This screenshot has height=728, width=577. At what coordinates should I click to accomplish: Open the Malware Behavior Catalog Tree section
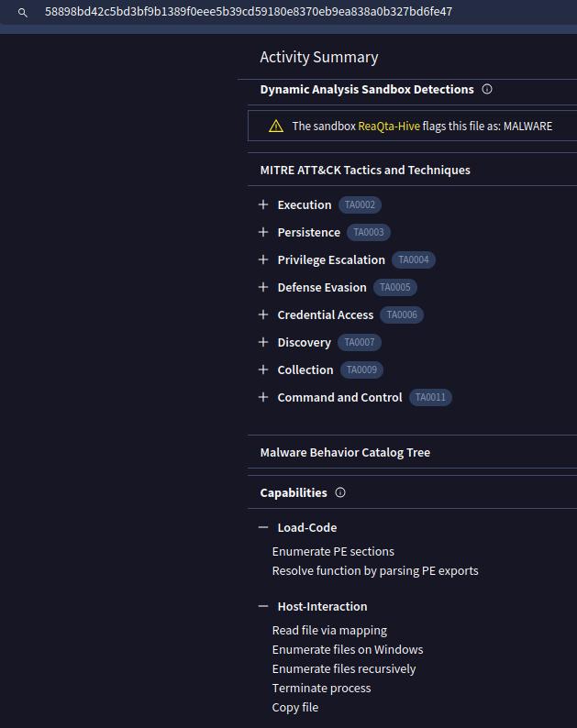[x=345, y=452]
